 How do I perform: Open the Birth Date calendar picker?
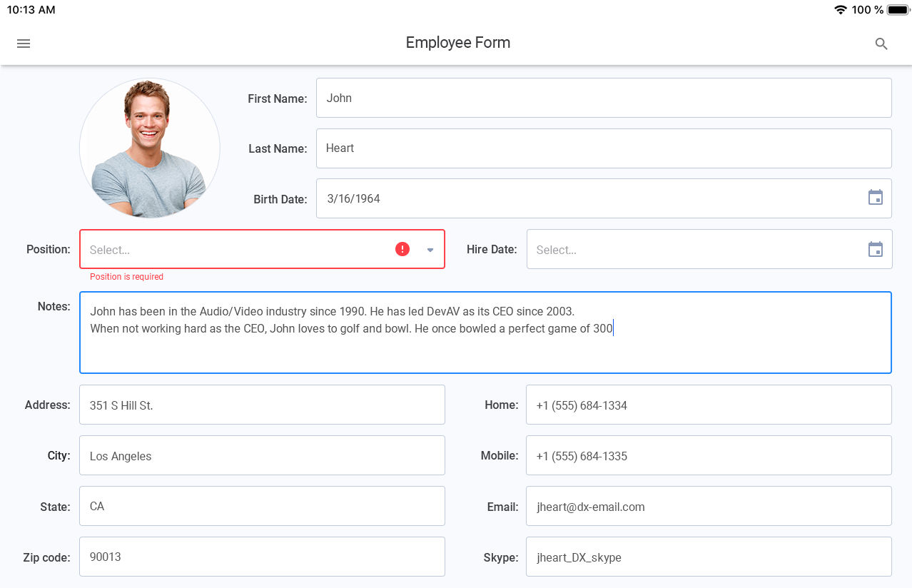click(x=875, y=198)
